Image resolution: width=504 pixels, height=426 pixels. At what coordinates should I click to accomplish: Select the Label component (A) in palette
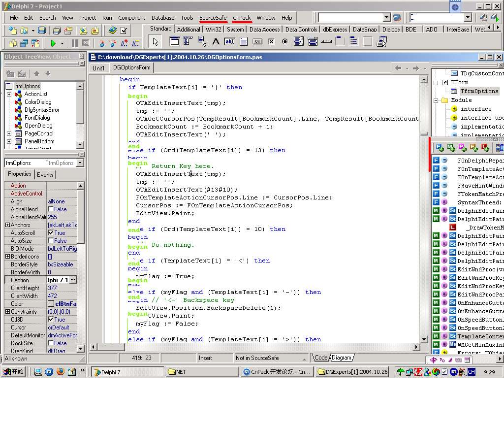pos(216,42)
